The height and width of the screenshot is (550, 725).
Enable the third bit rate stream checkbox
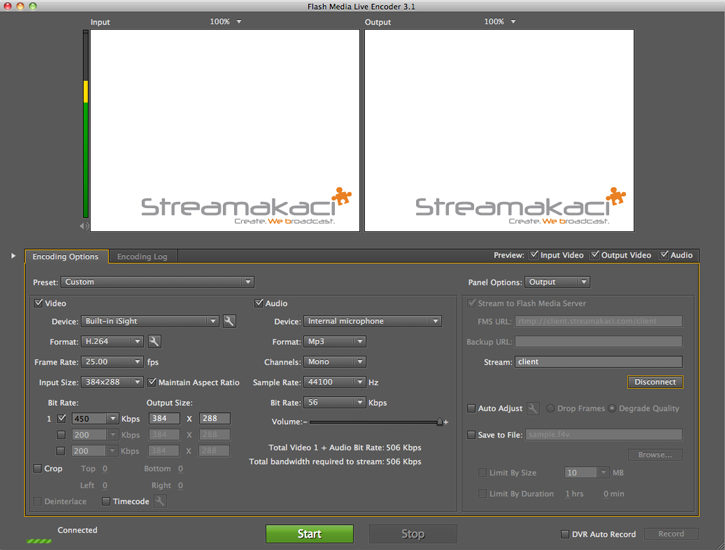61,451
